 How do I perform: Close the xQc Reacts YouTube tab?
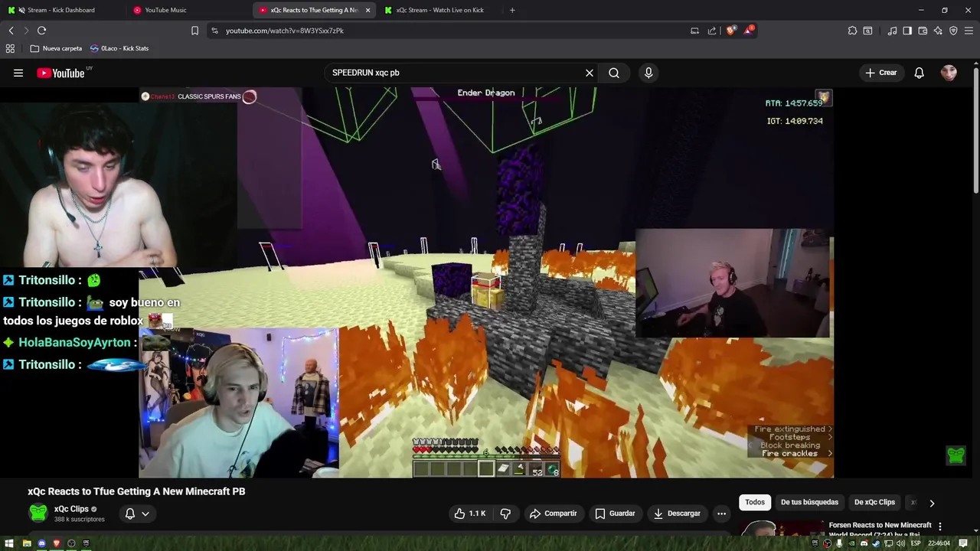point(367,10)
